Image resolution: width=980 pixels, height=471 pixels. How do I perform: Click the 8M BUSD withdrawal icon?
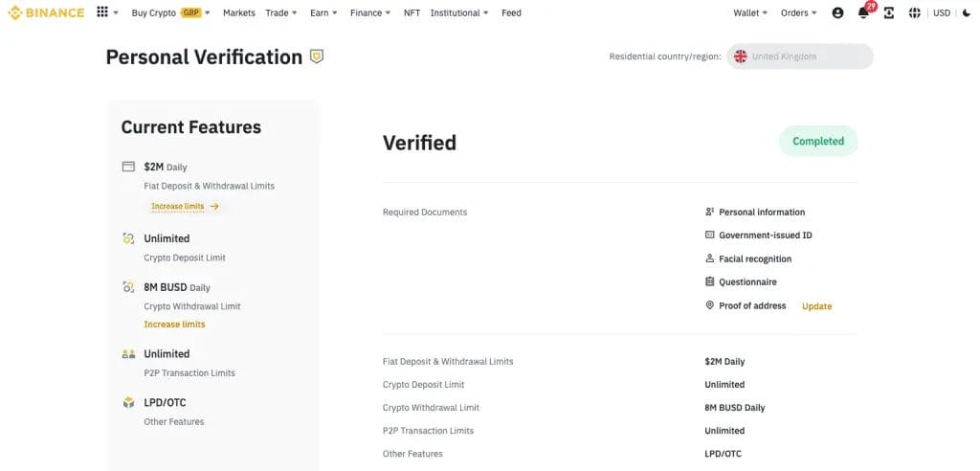click(128, 287)
